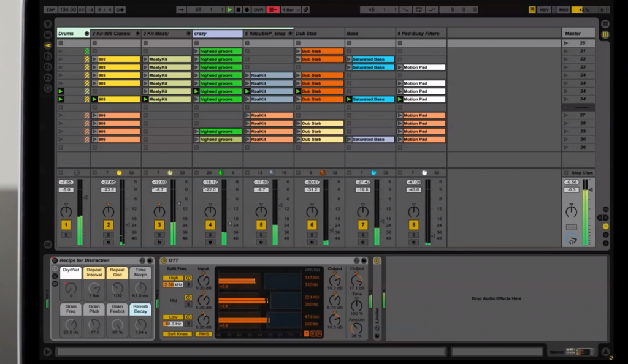The image size is (628, 364).
Task: Toggle the OTT device activator
Action: coord(164,260)
